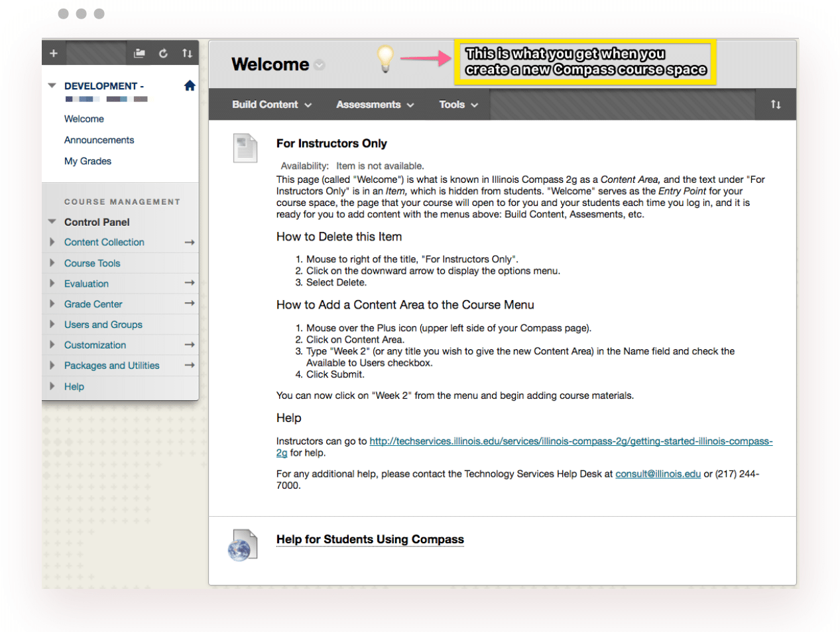Viewport: 840px width, 632px height.
Task: Click the DEVELOPMENT course title
Action: pos(104,86)
